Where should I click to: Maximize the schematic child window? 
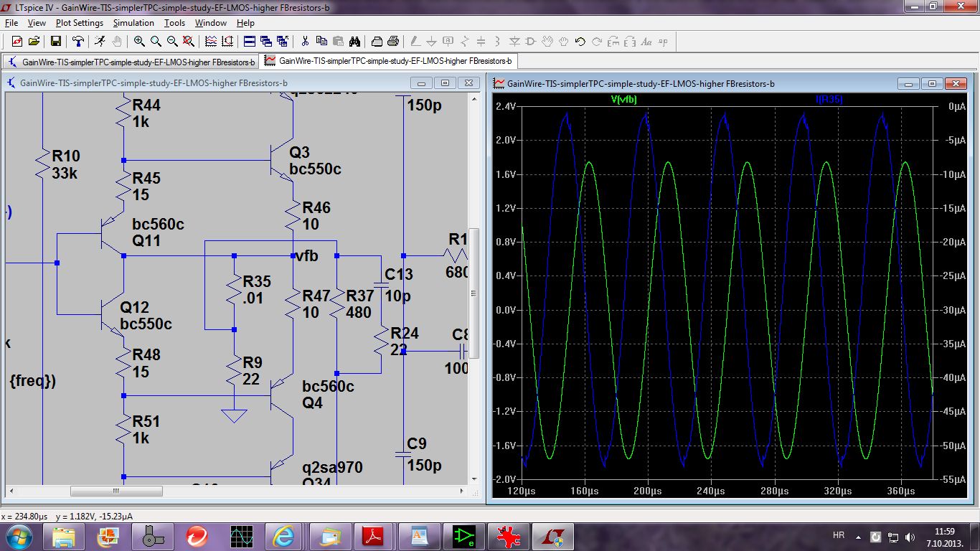445,83
